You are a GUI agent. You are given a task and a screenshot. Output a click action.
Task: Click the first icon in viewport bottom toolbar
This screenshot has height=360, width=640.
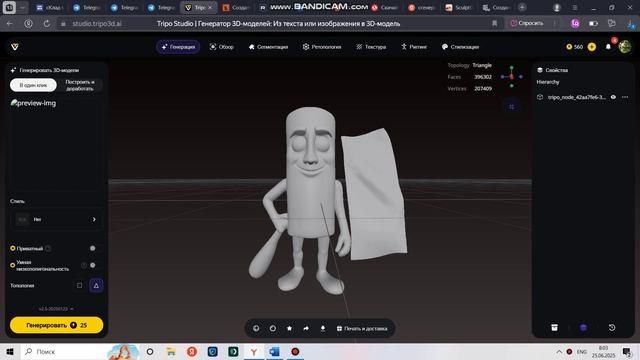[256, 328]
